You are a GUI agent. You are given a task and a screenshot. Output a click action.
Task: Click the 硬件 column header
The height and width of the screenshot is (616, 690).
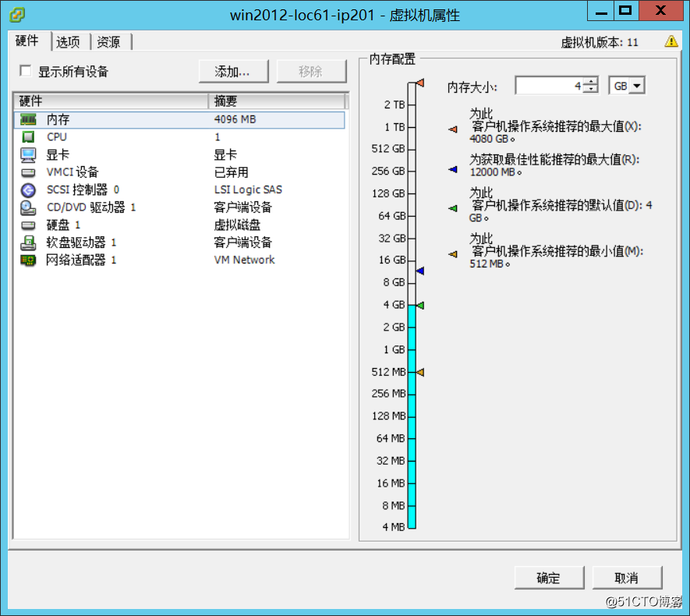point(111,101)
